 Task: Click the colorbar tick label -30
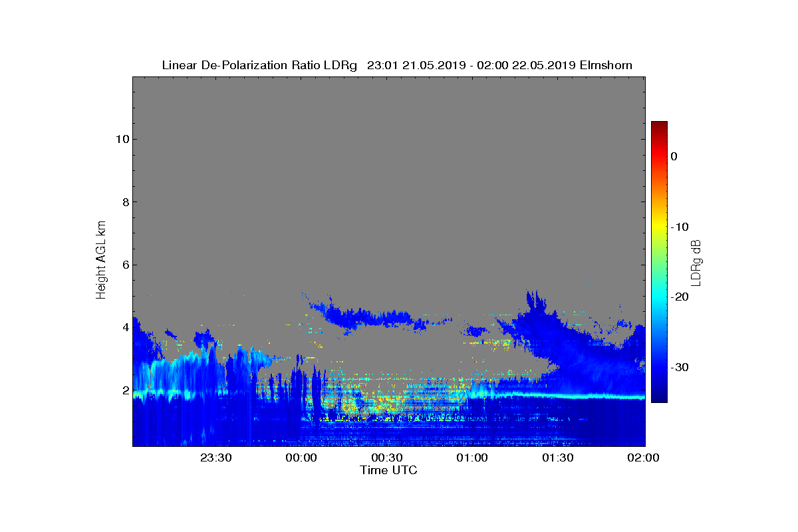pos(679,367)
